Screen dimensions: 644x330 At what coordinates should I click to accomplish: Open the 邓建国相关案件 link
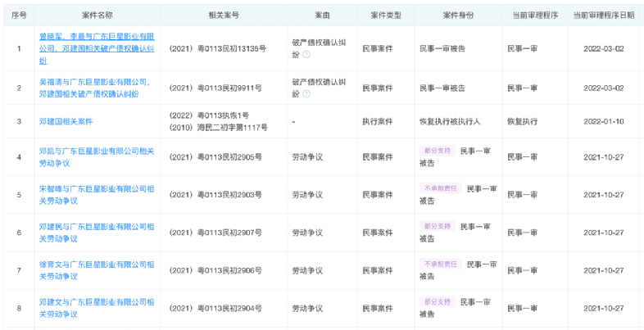(x=66, y=121)
